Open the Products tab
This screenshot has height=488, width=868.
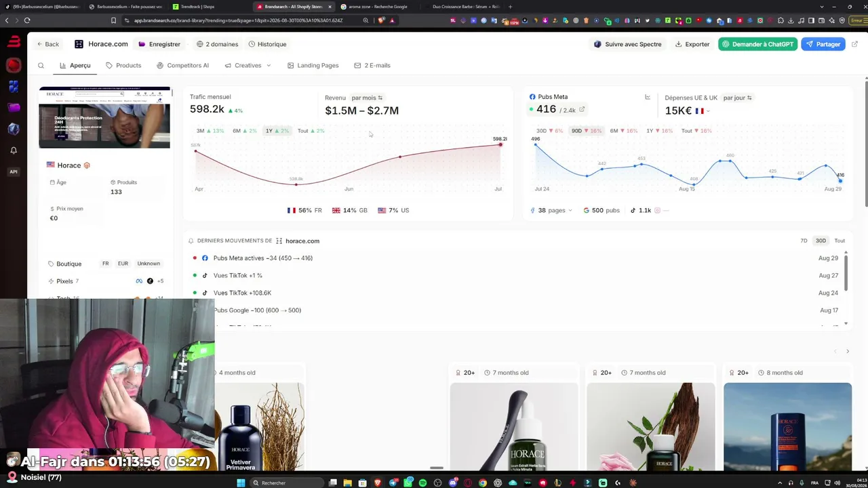click(123, 66)
